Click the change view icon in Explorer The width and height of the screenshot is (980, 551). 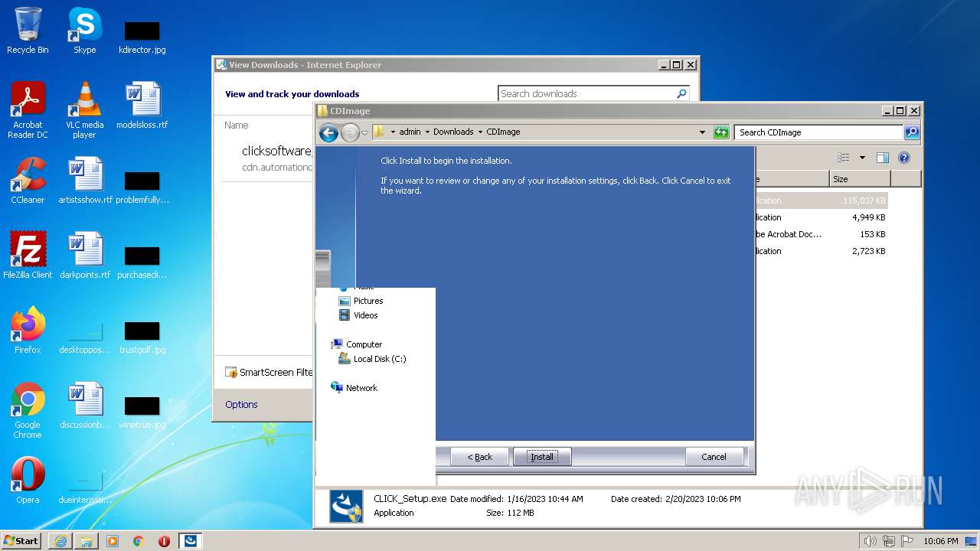[844, 158]
